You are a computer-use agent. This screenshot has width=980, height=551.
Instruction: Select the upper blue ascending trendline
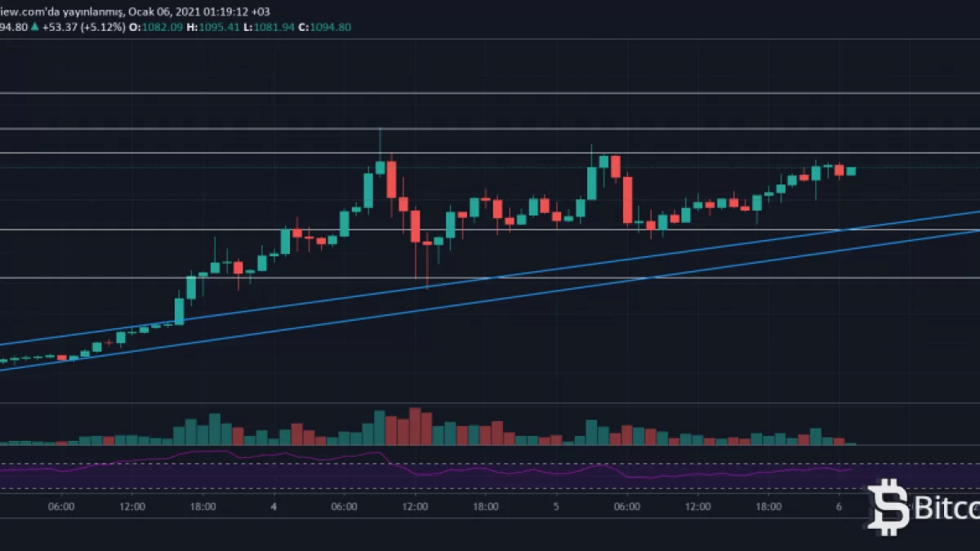(x=490, y=278)
